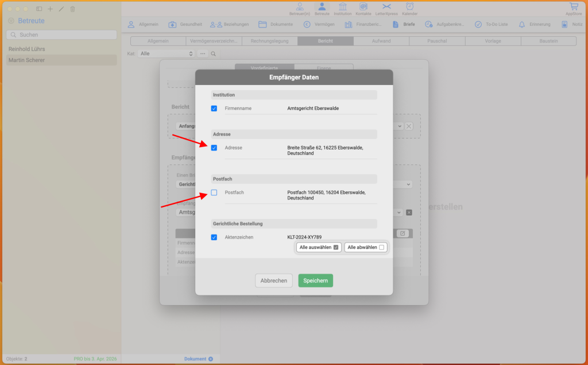Screen dimensions: 588x365
Task: Toggle the Adresse checkbox
Action: (x=214, y=148)
